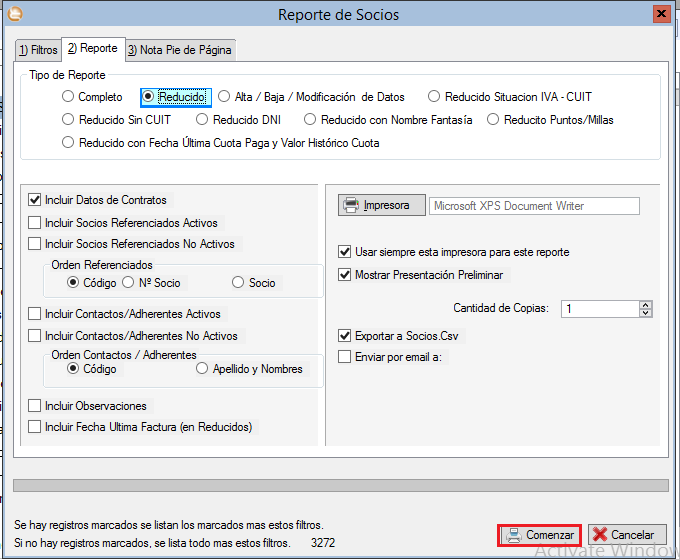Screen dimensions: 680x560
Task: Select Apellido y Nombres order option
Action: tap(204, 369)
